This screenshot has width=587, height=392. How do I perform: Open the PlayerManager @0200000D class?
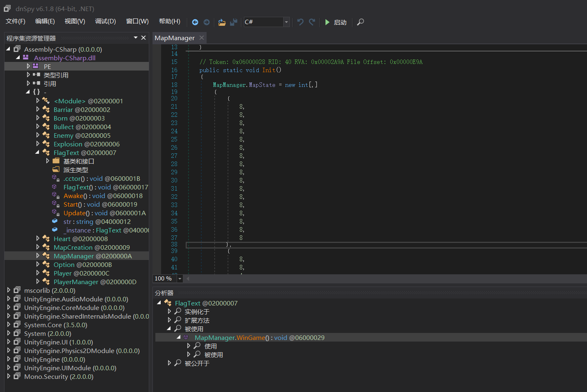(95, 282)
